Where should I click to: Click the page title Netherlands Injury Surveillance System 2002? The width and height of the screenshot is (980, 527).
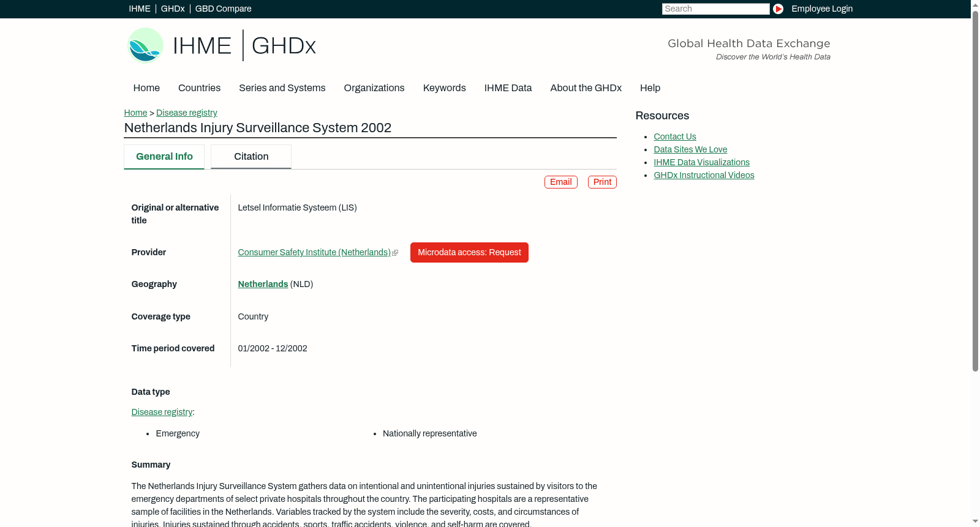click(258, 128)
